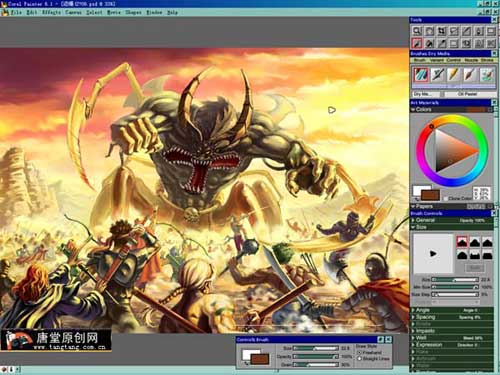Select the Straight Lines draw style

[359, 359]
